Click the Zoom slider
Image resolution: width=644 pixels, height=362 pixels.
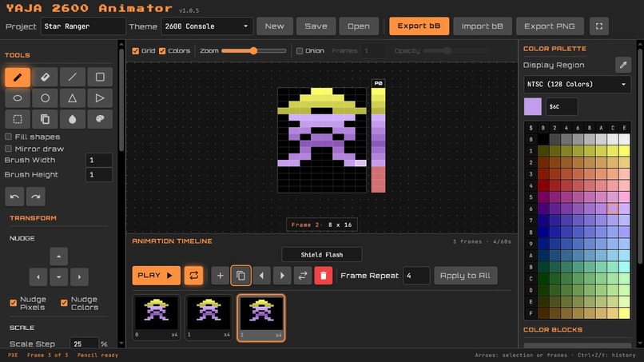(254, 51)
